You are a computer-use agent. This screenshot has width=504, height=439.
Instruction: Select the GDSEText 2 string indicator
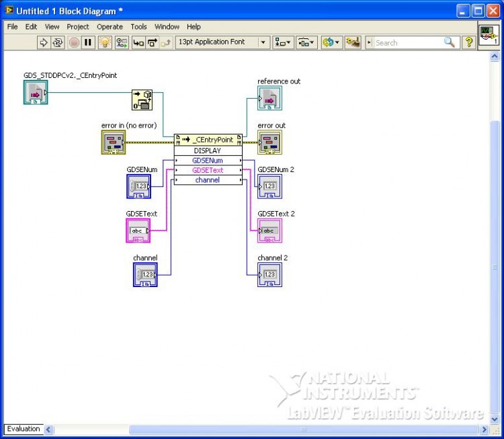tap(269, 231)
